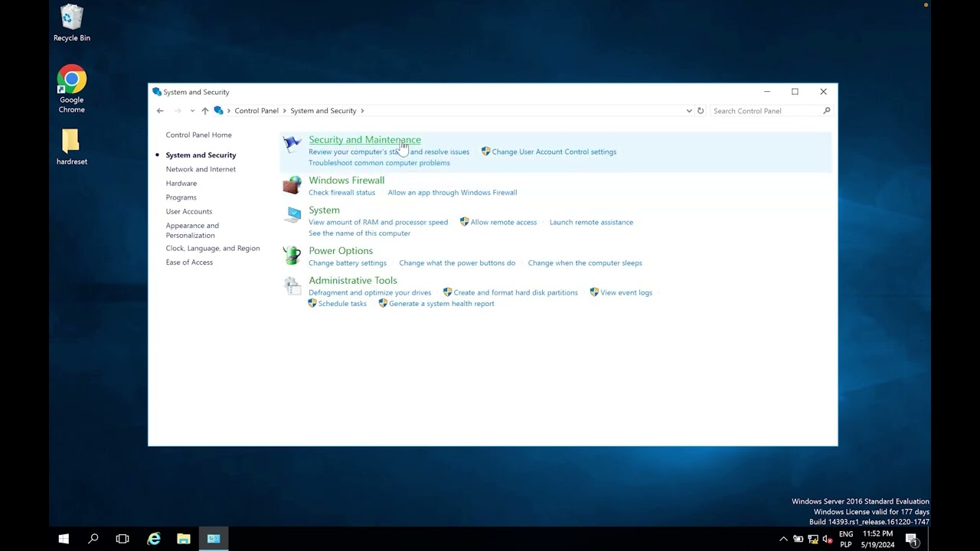Open the Windows Start menu
The height and width of the screenshot is (551, 980).
[64, 539]
